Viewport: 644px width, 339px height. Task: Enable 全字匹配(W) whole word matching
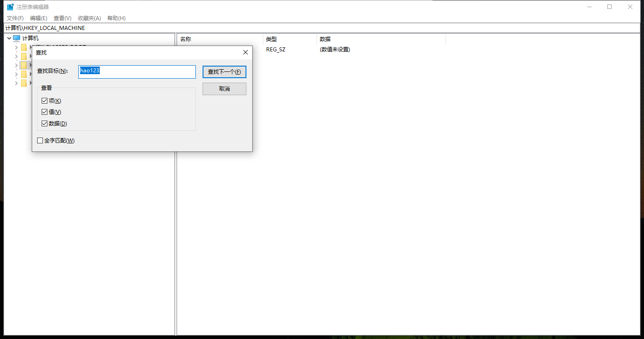pyautogui.click(x=40, y=140)
